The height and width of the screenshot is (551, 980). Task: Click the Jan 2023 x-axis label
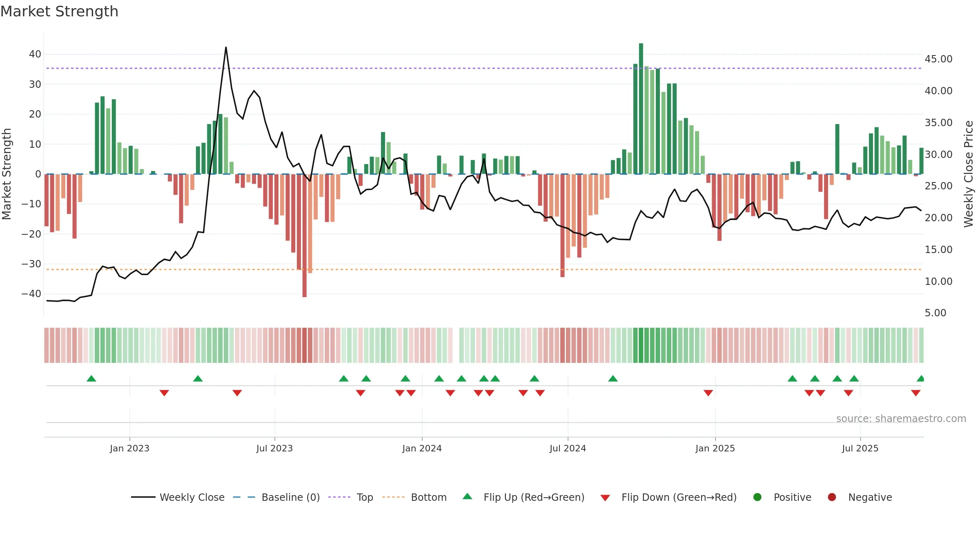(129, 448)
